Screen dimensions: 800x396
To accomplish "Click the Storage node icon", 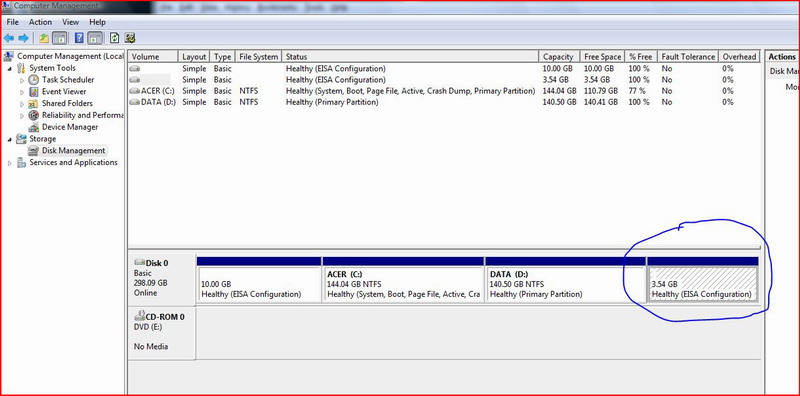I will [21, 139].
